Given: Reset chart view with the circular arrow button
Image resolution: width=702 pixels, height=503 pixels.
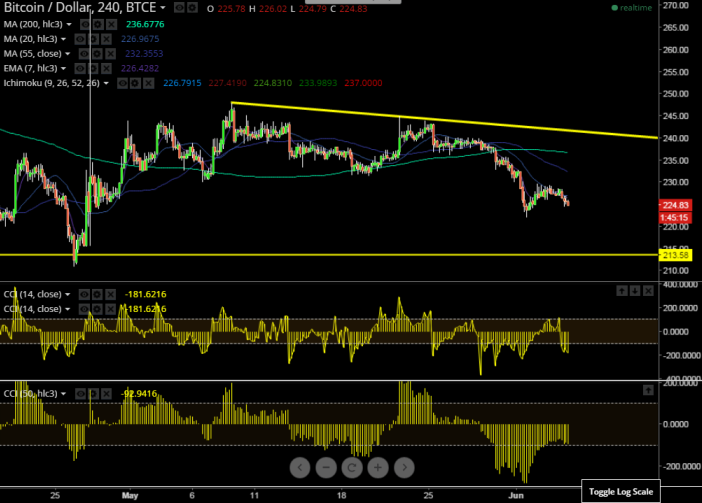Looking at the screenshot, I should click(x=352, y=468).
